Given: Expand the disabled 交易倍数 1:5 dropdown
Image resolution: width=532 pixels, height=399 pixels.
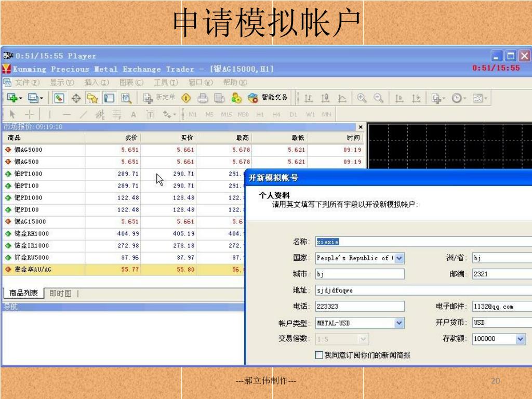Looking at the screenshot, I should coord(363,339).
